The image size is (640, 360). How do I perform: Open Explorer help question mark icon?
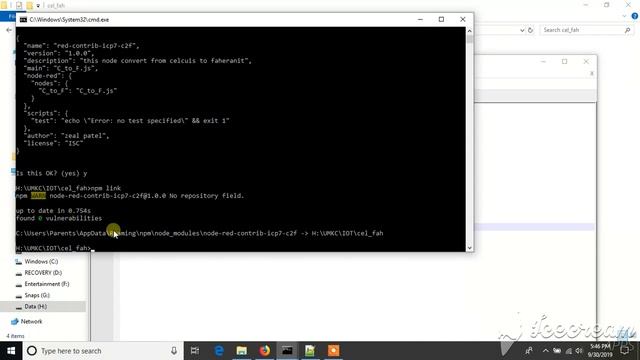point(635,16)
